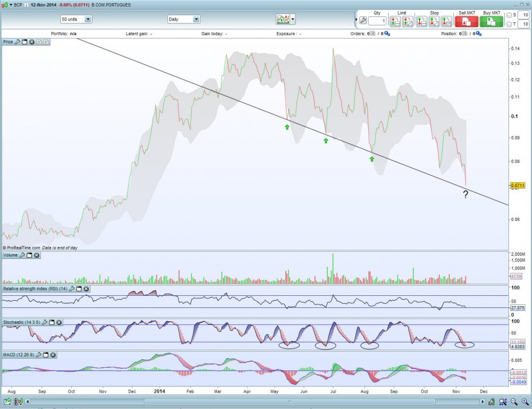
Task: Click the S value input field
Action: [x=524, y=15]
